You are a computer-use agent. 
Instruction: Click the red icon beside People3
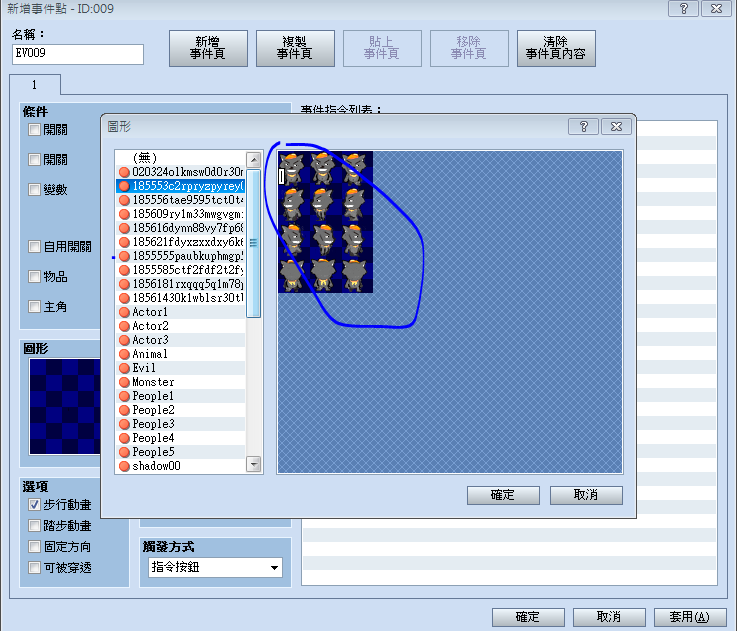[124, 424]
